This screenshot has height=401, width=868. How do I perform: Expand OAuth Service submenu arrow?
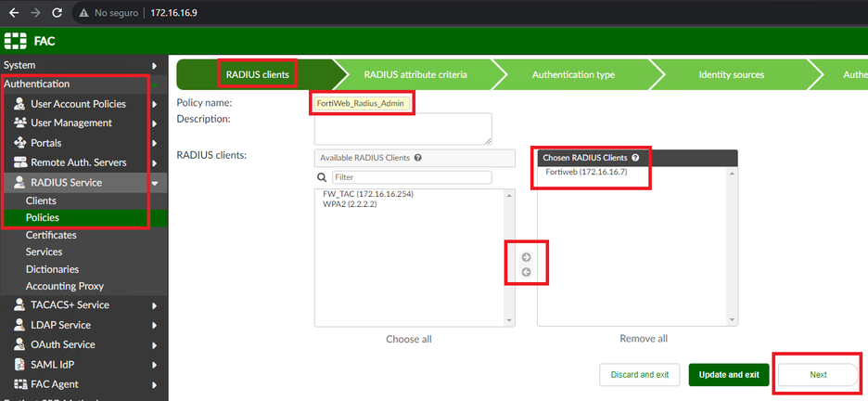tap(155, 345)
